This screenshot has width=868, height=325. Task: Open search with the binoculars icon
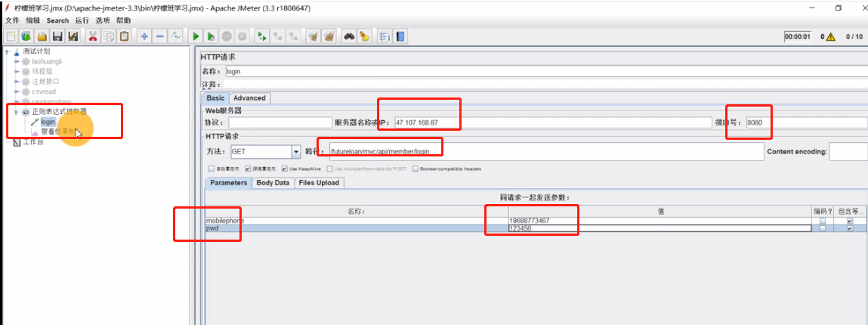pos(349,36)
